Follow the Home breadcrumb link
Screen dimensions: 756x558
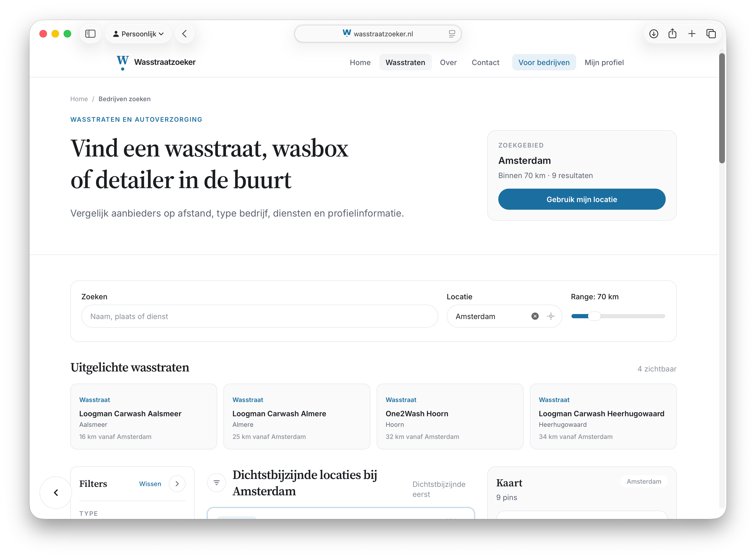click(79, 99)
